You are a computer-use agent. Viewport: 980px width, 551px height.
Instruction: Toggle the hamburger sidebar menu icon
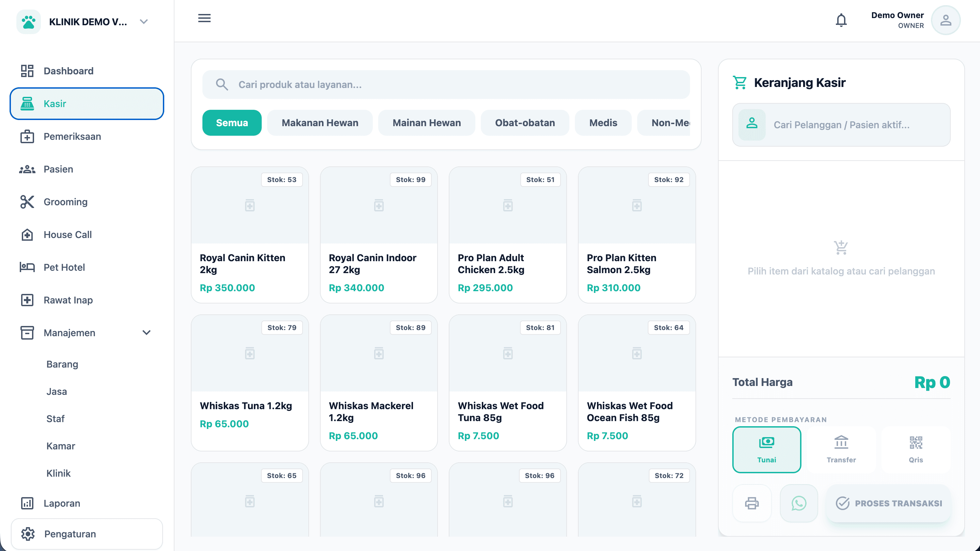[204, 18]
